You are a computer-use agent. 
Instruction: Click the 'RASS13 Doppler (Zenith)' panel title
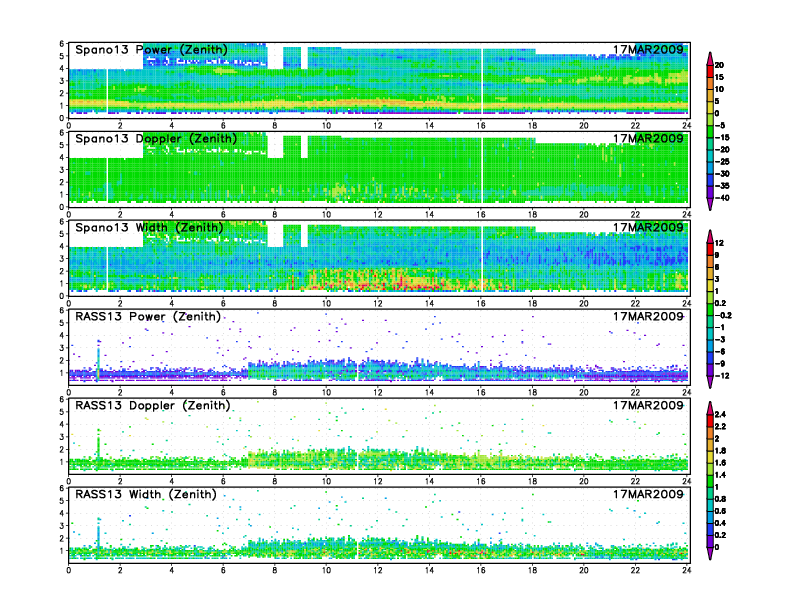pos(153,405)
